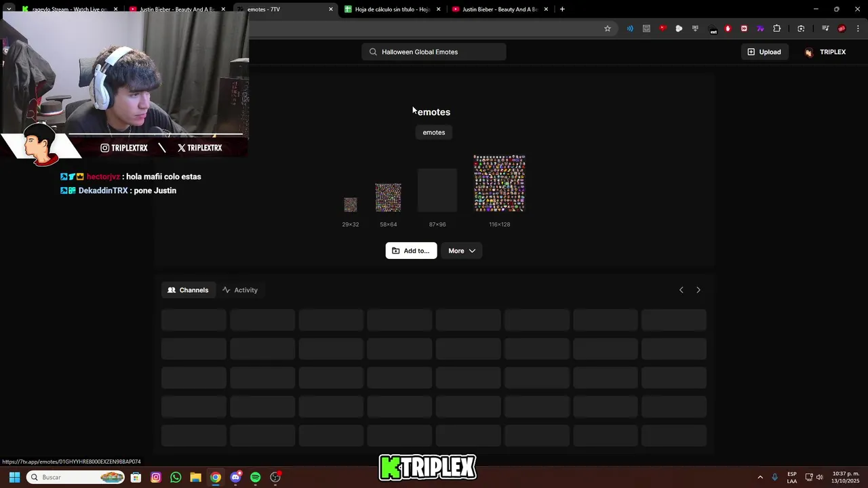This screenshot has height=488, width=868.
Task: Open Discord from the taskbar
Action: 235,477
